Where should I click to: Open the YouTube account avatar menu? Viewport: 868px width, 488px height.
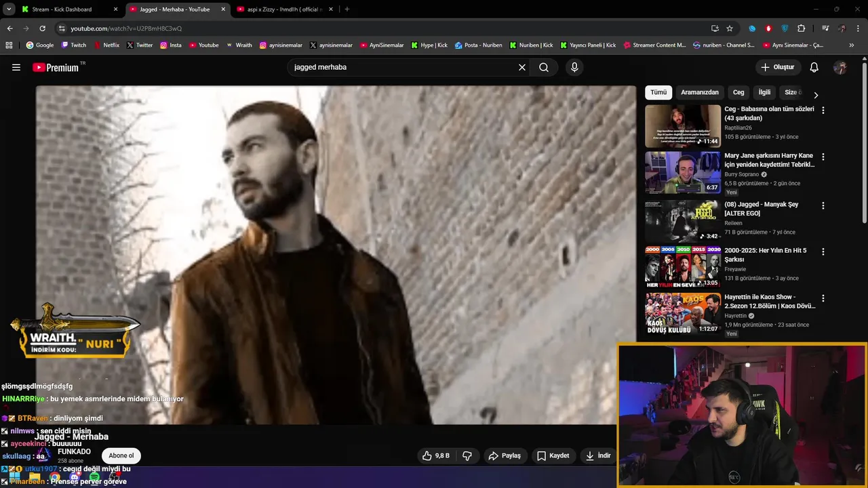[x=840, y=67]
